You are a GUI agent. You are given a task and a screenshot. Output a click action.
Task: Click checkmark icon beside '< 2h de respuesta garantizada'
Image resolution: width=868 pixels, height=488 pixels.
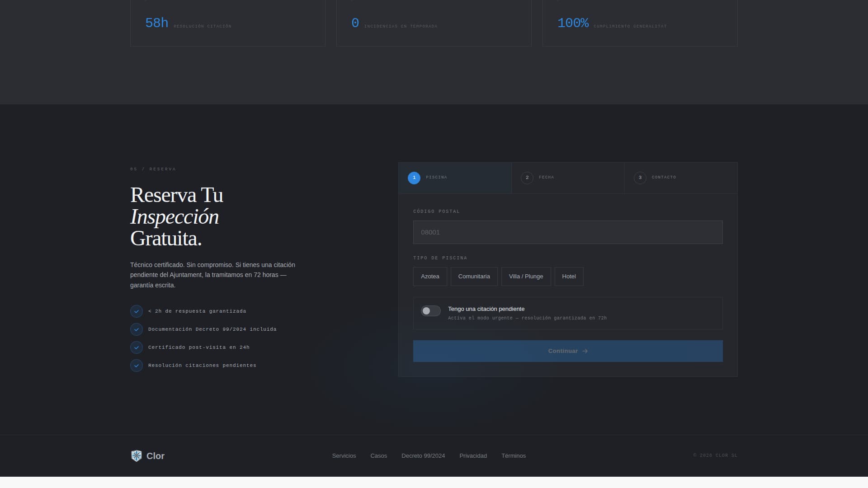pyautogui.click(x=137, y=311)
